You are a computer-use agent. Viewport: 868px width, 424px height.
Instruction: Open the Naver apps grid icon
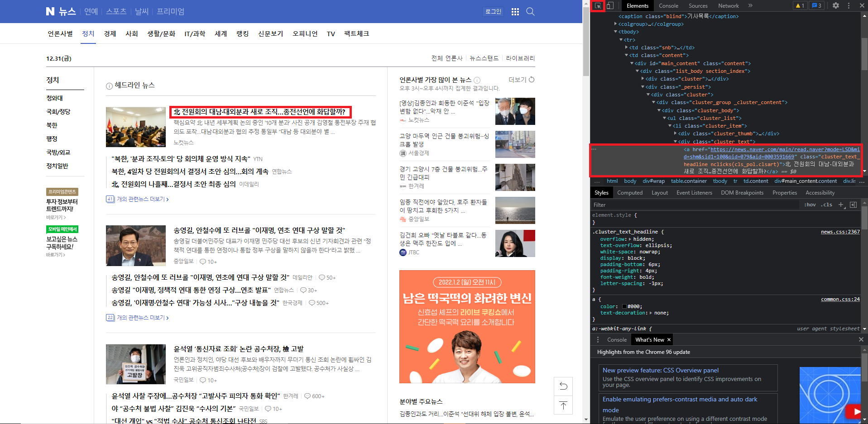(515, 12)
